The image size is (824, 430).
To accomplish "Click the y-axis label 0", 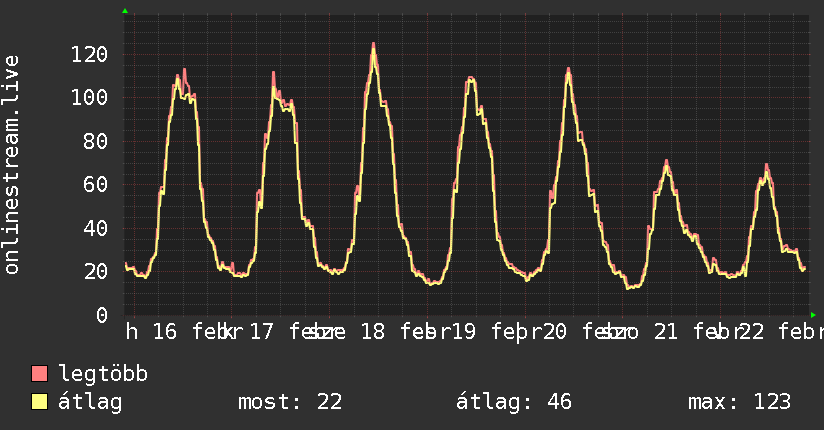I will click(x=102, y=315).
